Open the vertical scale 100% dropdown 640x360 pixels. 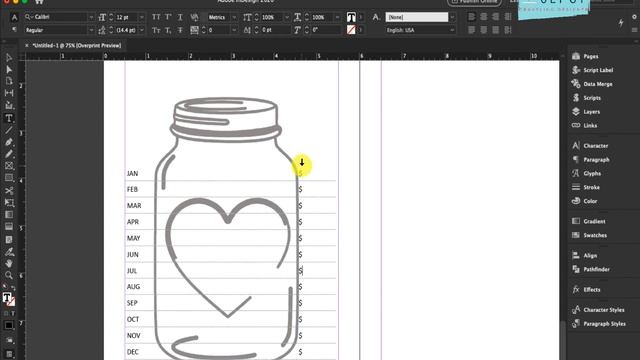click(x=287, y=17)
